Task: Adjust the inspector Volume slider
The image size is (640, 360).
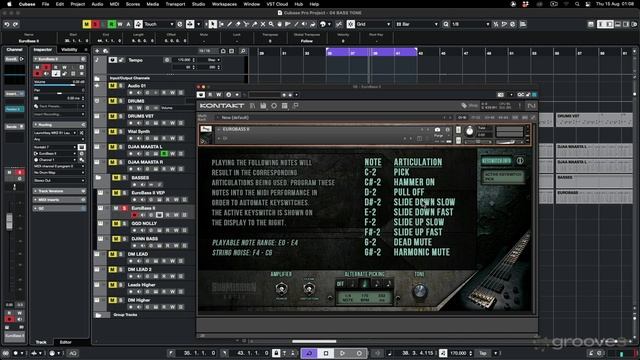Action: click(59, 85)
